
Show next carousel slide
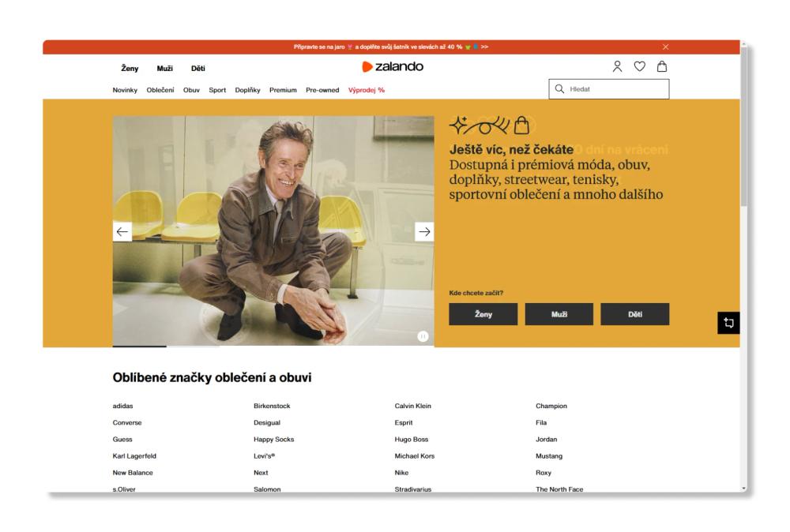pyautogui.click(x=424, y=231)
